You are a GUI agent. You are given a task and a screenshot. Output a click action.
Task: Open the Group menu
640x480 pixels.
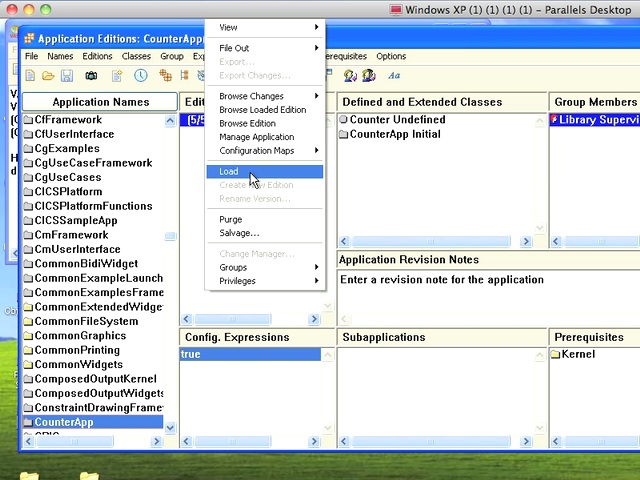pyautogui.click(x=172, y=56)
